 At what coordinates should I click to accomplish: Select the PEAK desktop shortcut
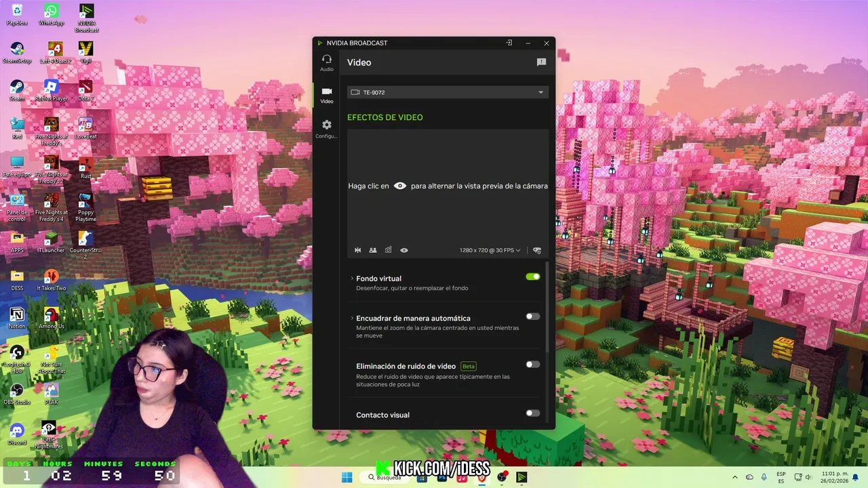(52, 394)
